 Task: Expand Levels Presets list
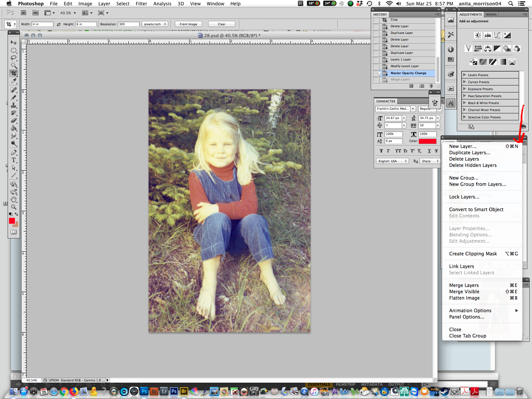click(465, 75)
